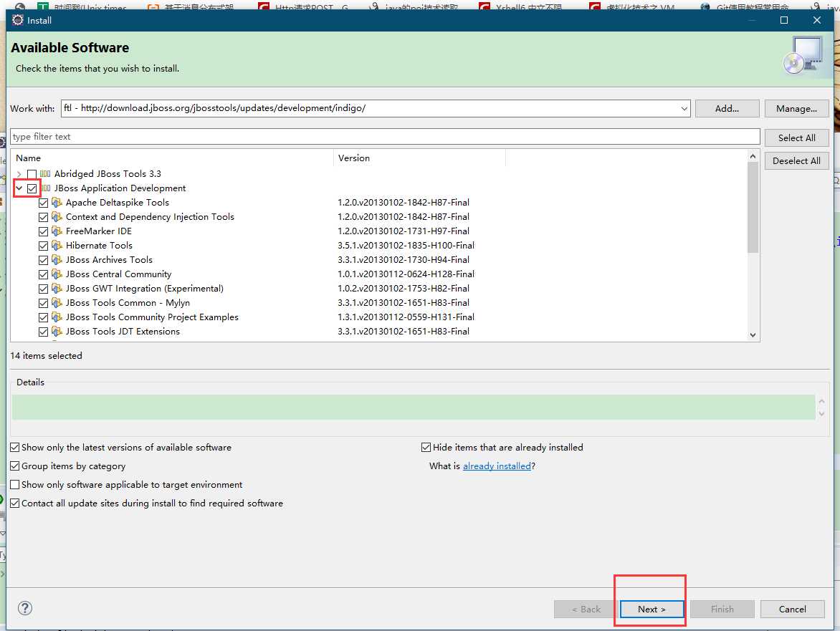Click the JBoss Central Community feature icon
Image resolution: width=840 pixels, height=631 pixels.
57,274
